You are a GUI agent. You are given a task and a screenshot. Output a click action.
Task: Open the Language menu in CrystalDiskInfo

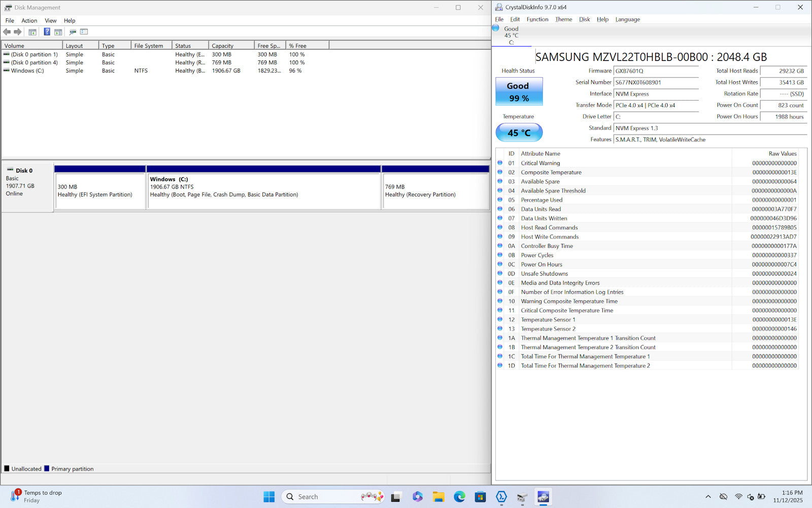click(x=627, y=19)
